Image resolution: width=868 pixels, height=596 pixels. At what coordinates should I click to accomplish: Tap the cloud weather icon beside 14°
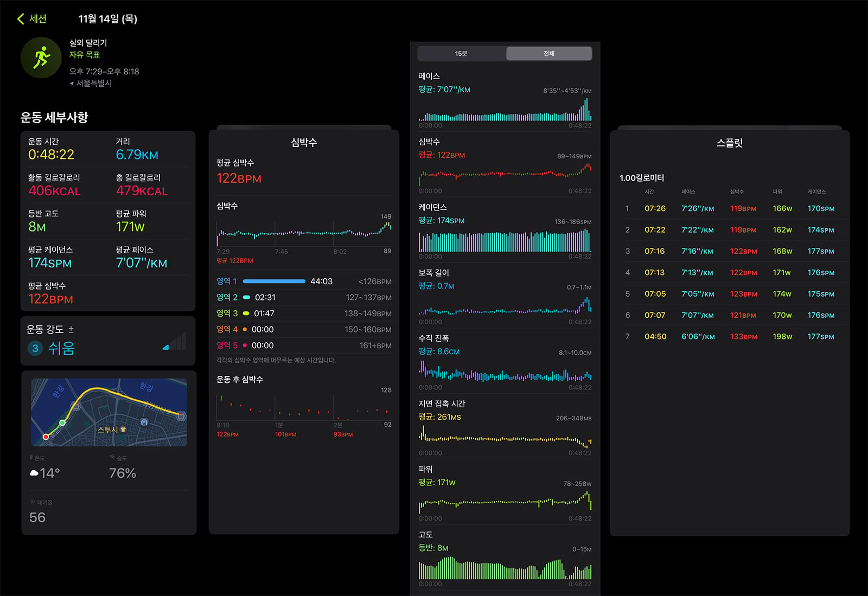click(34, 473)
